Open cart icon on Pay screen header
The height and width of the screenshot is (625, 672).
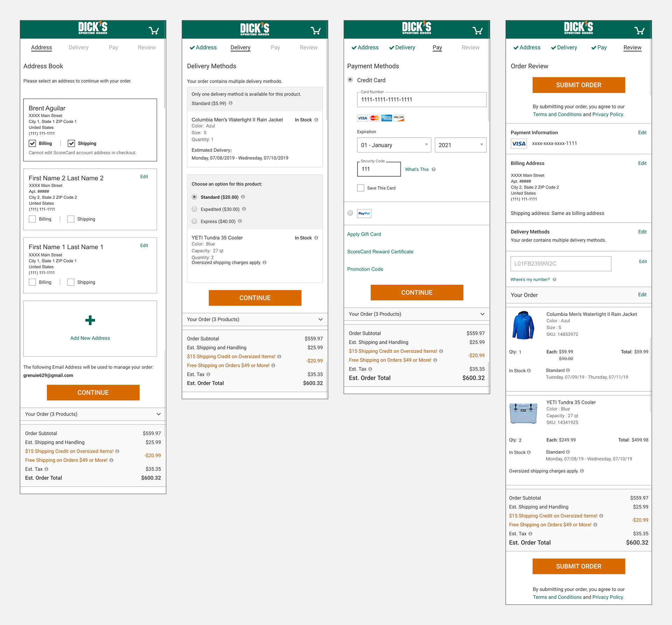click(477, 31)
